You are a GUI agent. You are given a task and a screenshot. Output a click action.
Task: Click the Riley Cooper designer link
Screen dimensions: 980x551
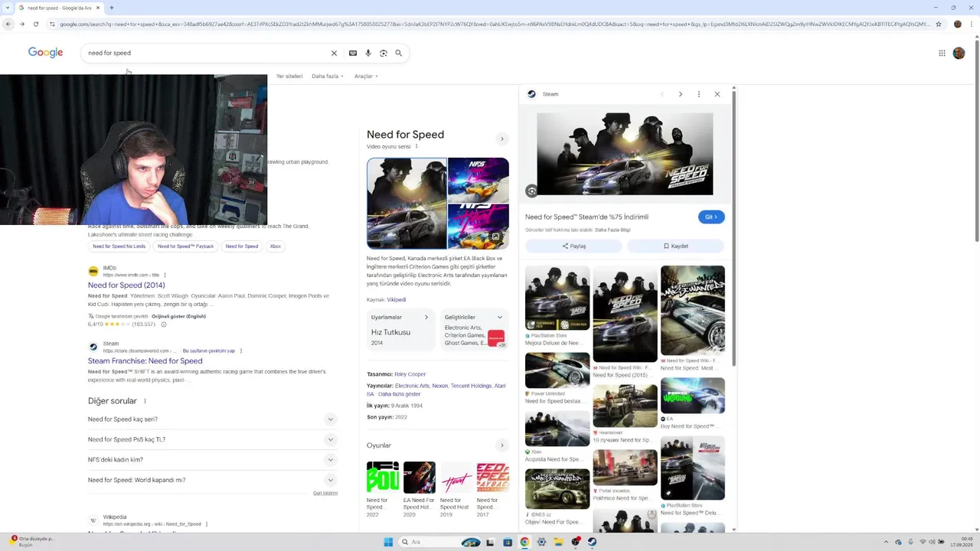click(x=410, y=374)
